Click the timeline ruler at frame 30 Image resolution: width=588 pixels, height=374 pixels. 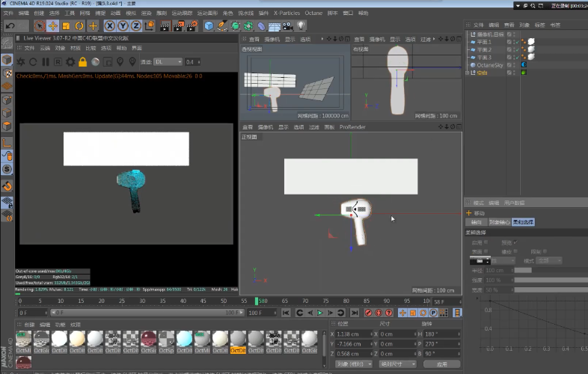(141, 301)
